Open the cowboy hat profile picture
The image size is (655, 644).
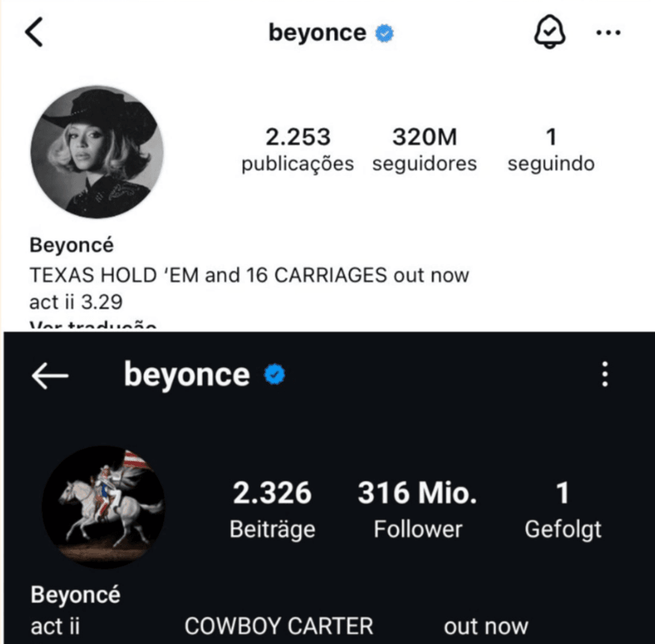click(x=96, y=152)
